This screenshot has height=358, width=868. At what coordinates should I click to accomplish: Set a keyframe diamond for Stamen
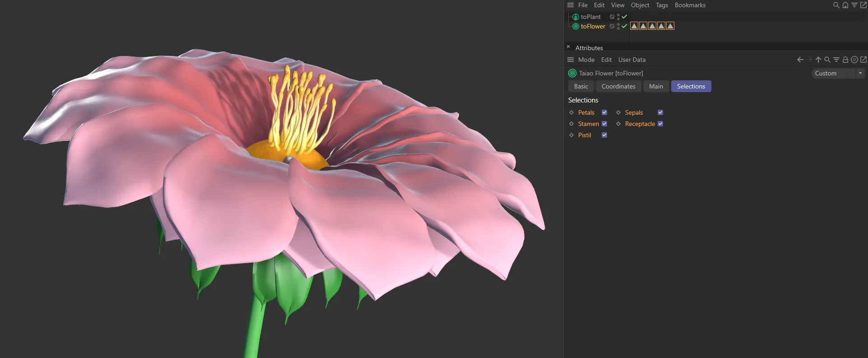pyautogui.click(x=571, y=124)
